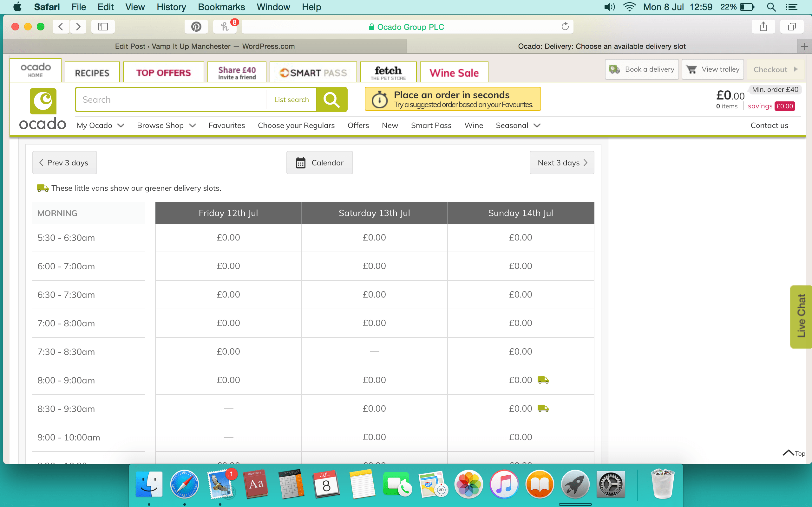Screen dimensions: 812x507
Task: Reload the page with refresh icon
Action: (x=565, y=27)
